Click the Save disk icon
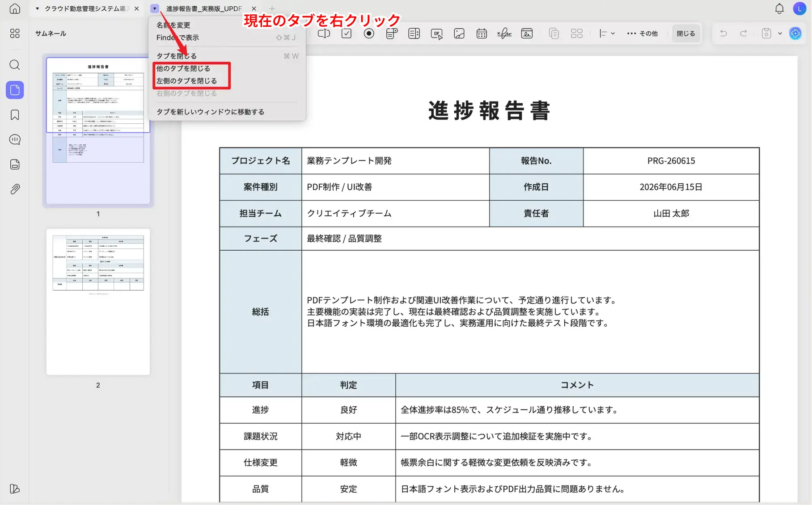The width and height of the screenshot is (812, 505). (x=766, y=34)
